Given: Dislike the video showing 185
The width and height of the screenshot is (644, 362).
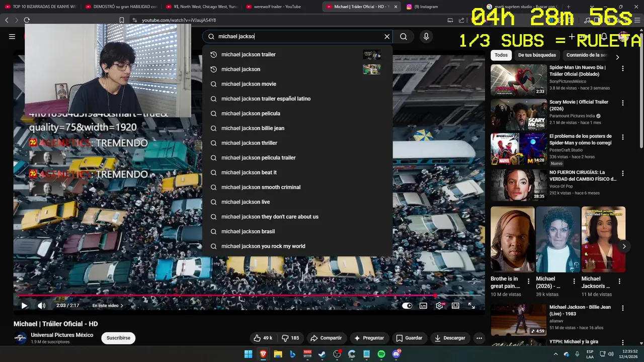Looking at the screenshot, I should click(290, 338).
